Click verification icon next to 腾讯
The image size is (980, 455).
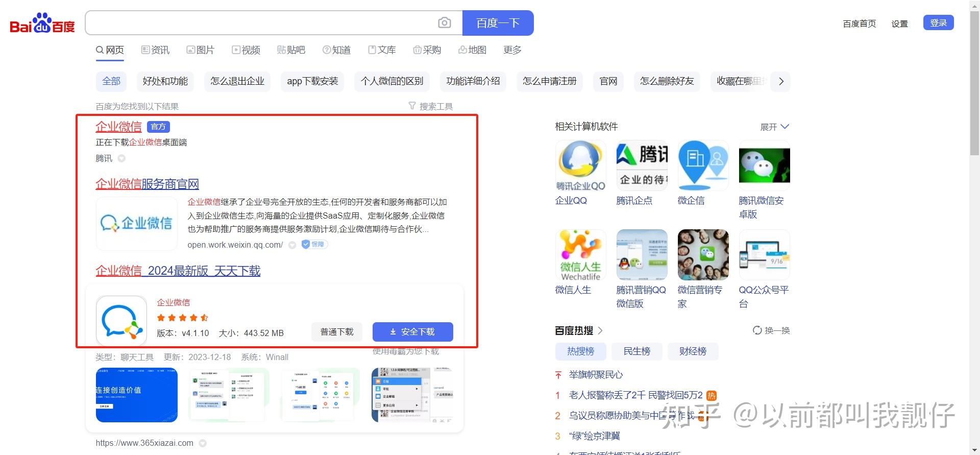[x=121, y=158]
